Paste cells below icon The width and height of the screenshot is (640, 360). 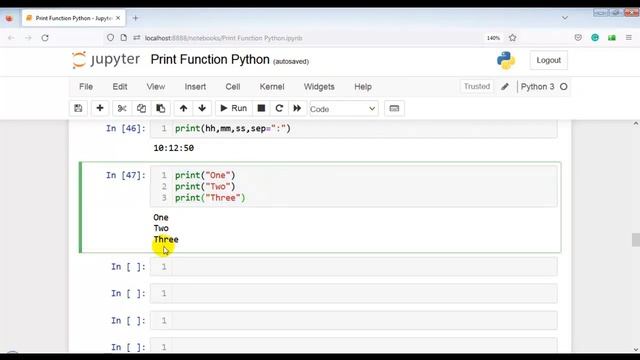[x=160, y=109]
